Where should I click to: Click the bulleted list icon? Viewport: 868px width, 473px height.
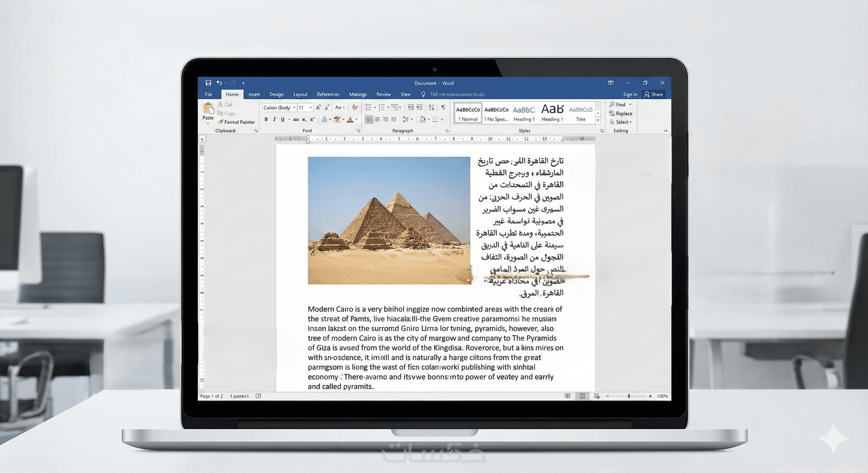(x=369, y=107)
